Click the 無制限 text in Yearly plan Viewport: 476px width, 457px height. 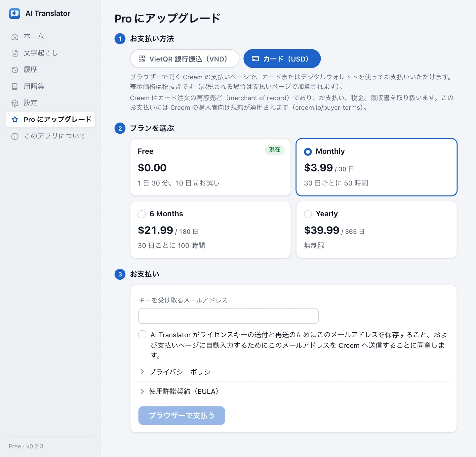(314, 245)
